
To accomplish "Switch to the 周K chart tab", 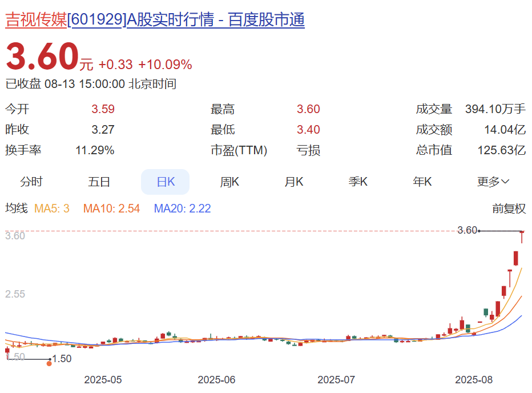I will (229, 182).
